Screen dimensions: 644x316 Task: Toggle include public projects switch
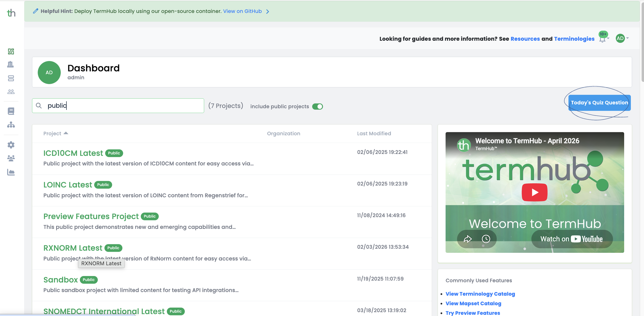point(317,107)
